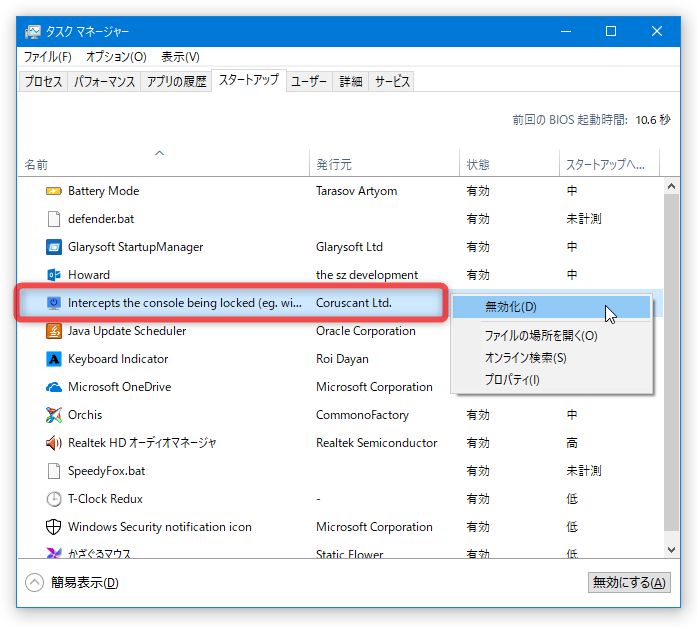Open the 表示(V) menu
The image size is (697, 627).
point(180,57)
